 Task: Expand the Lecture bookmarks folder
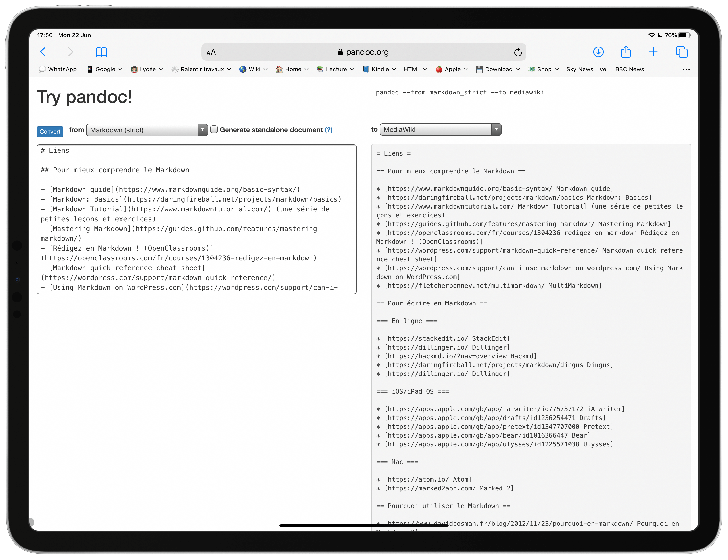pos(336,69)
